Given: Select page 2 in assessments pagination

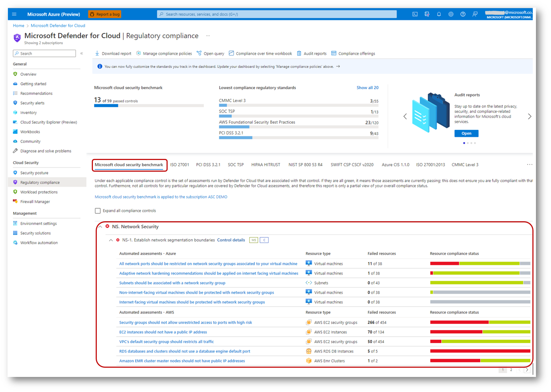Looking at the screenshot, I should [511, 370].
